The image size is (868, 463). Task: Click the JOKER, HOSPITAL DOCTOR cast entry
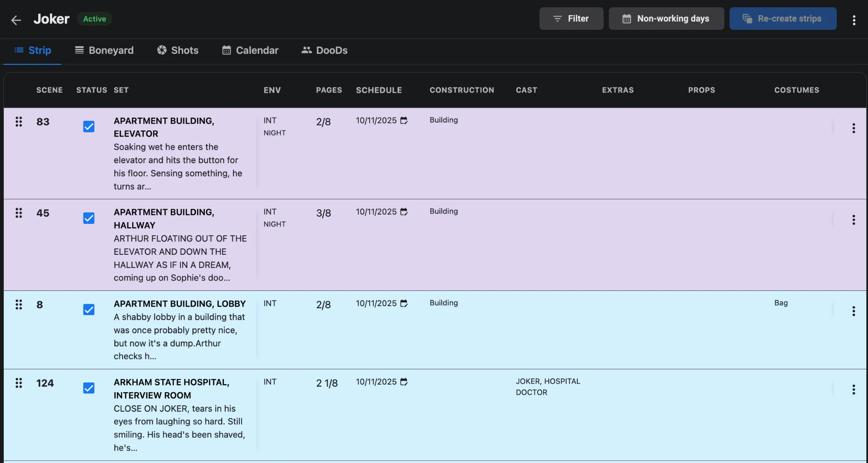(x=548, y=387)
